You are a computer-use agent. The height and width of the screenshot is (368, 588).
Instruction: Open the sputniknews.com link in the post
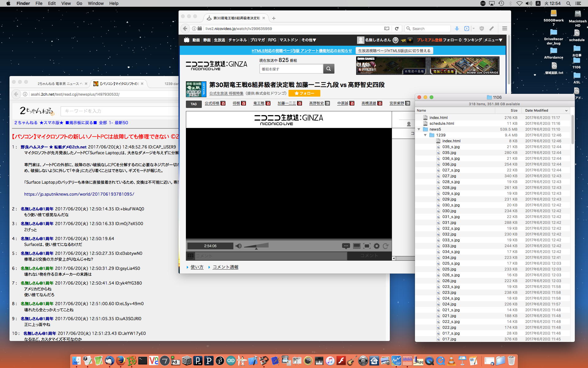[79, 194]
